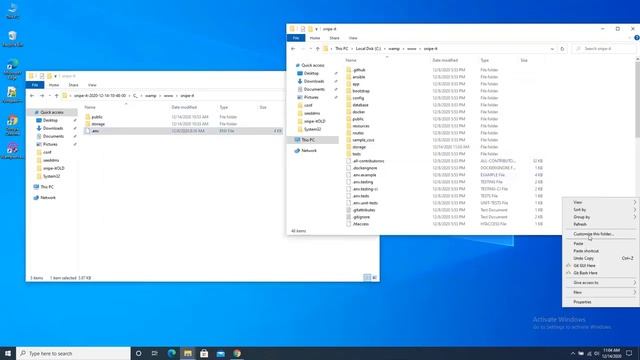Click the Cortana circle on the taskbar
The height and width of the screenshot is (360, 640).
(x=138, y=353)
